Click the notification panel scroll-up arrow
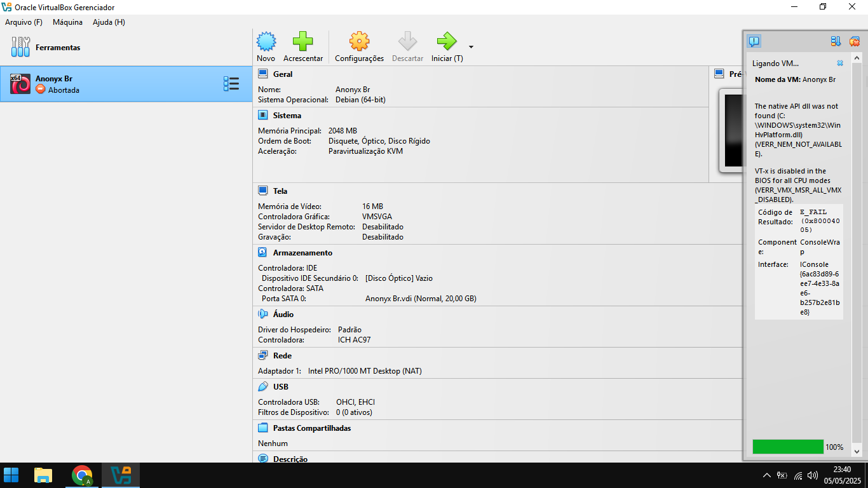The image size is (868, 488). tap(857, 58)
